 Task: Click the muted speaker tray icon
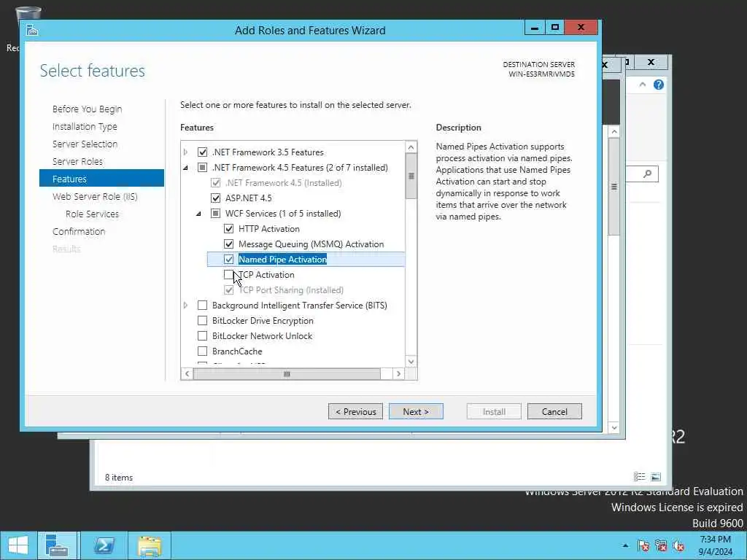[x=678, y=545]
